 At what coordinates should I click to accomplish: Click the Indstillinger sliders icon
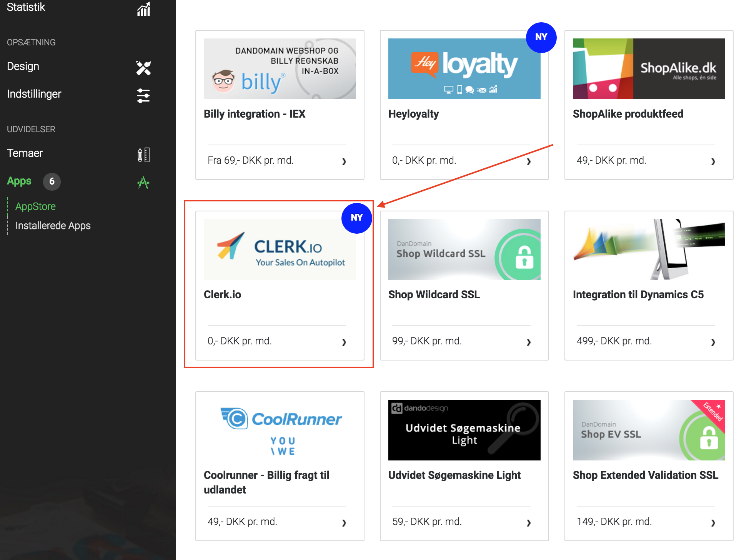[x=143, y=95]
